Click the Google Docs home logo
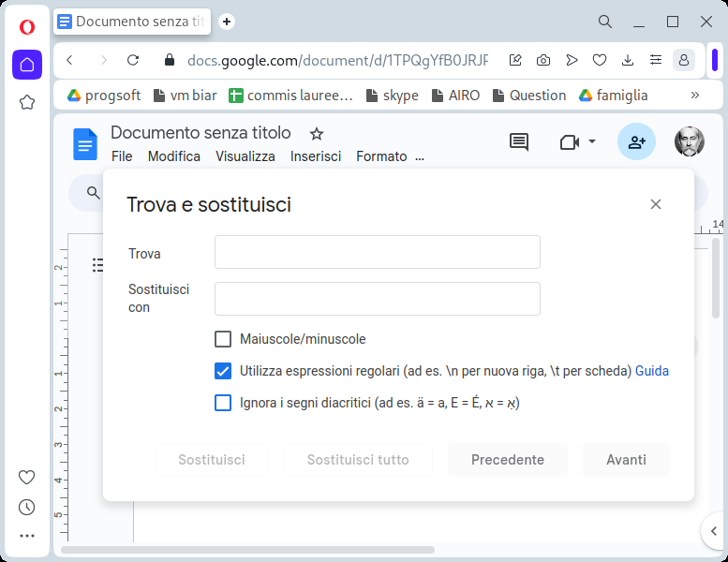This screenshot has height=562, width=728. click(x=85, y=144)
